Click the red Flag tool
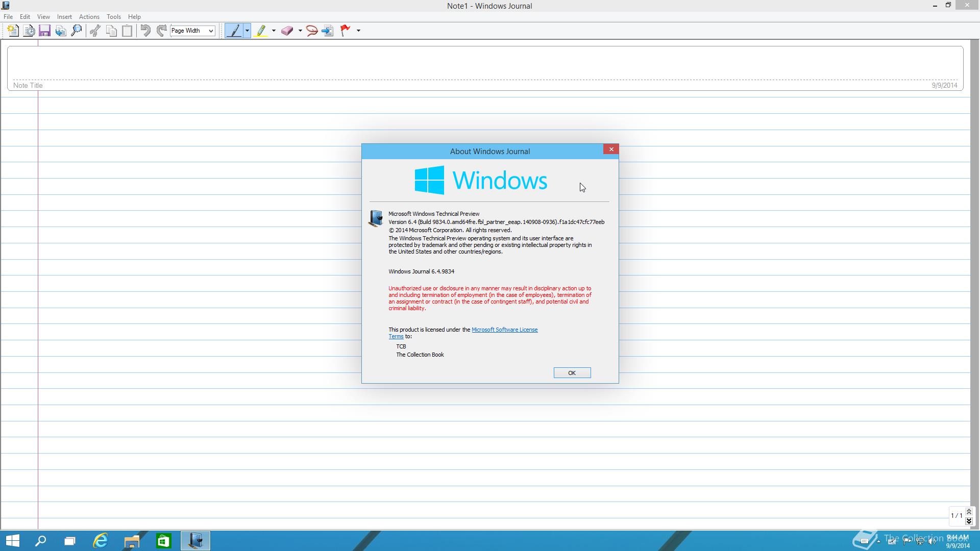980x551 pixels. pos(346,31)
